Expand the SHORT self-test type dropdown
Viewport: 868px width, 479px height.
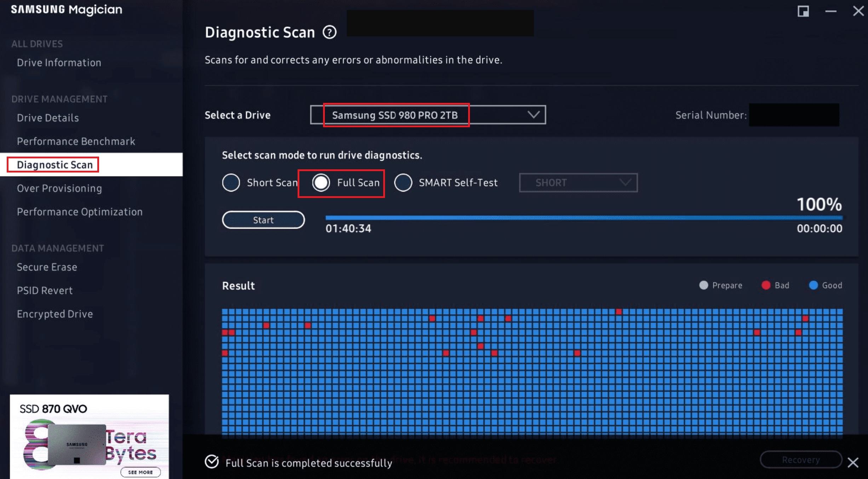pos(579,183)
